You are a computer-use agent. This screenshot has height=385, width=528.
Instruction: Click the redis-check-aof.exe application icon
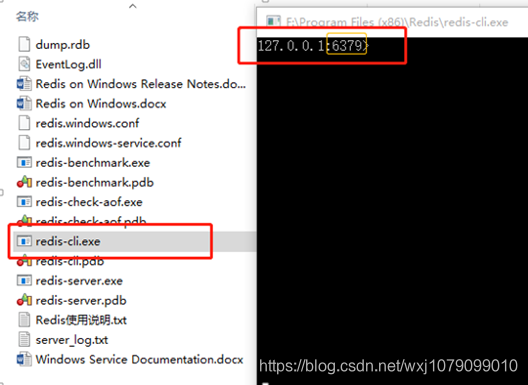[24, 202]
